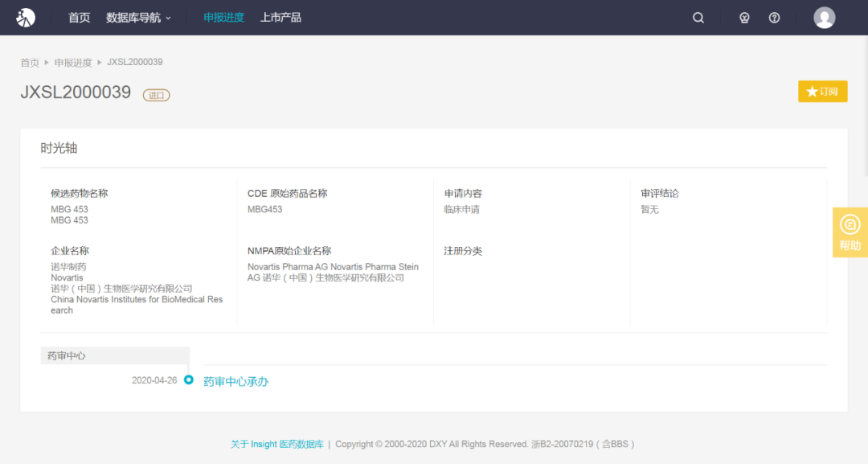Click the 首页 breadcrumb link
The height and width of the screenshot is (464, 868).
click(x=30, y=63)
